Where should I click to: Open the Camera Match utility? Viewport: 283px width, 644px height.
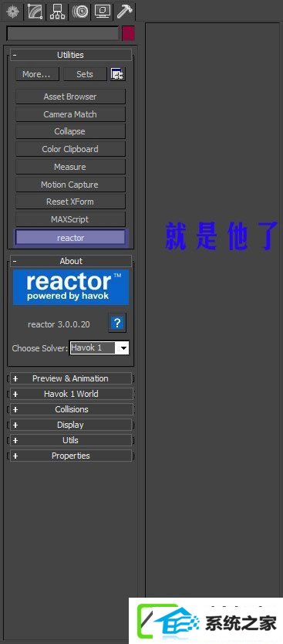(70, 114)
